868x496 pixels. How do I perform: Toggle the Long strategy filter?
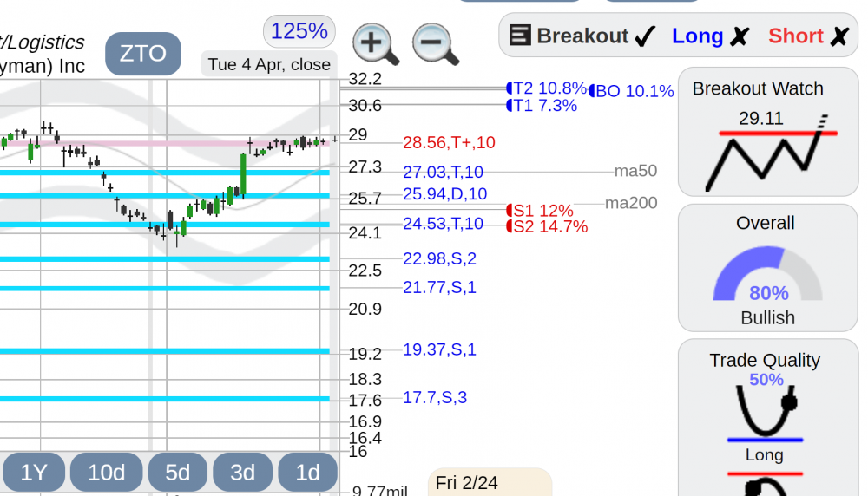(710, 36)
